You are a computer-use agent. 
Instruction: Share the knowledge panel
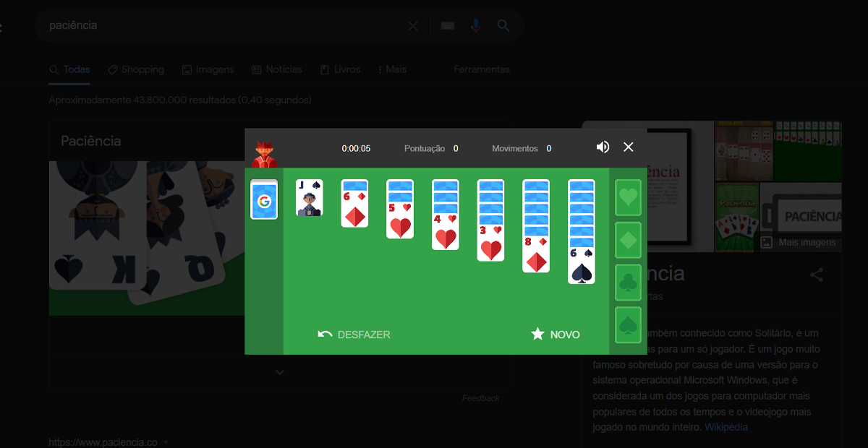click(817, 275)
